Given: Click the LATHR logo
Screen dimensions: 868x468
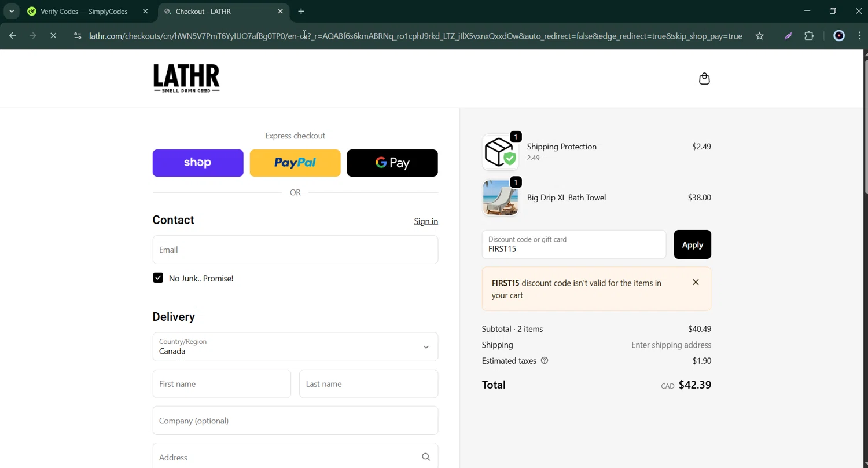Looking at the screenshot, I should pos(186,78).
